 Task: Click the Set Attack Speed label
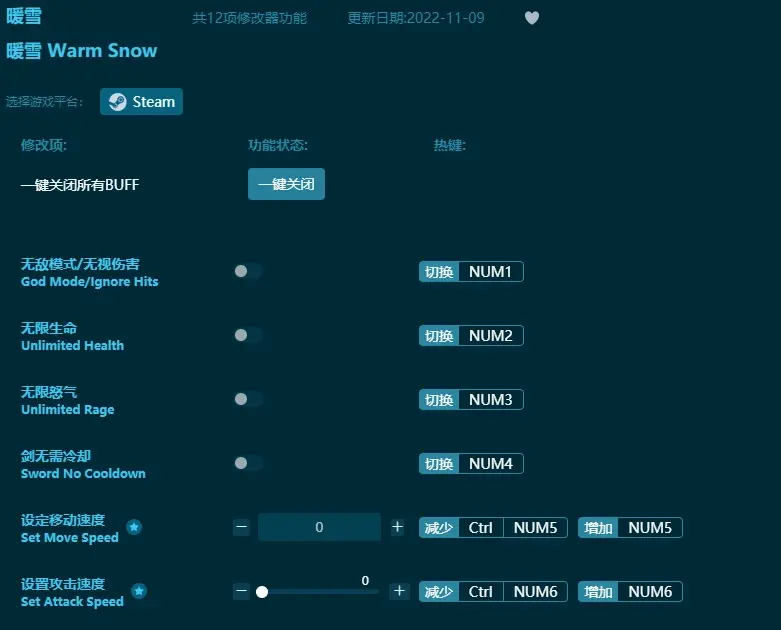(72, 601)
